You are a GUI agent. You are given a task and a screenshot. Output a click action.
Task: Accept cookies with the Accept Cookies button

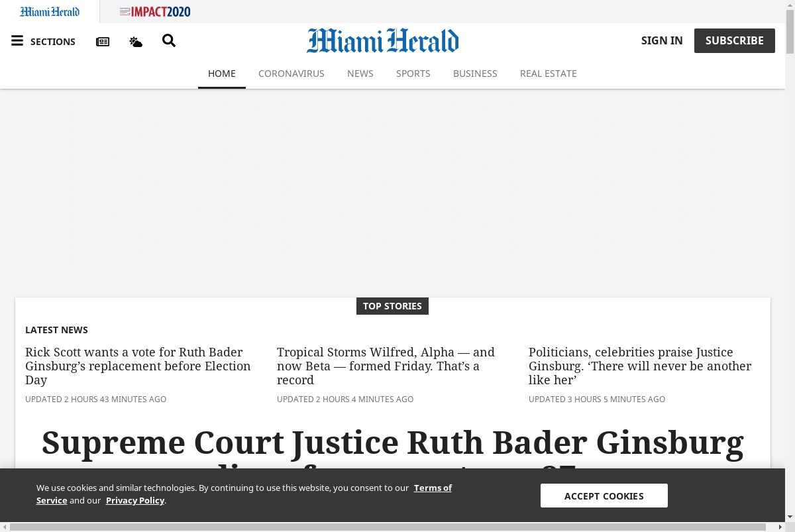click(604, 496)
